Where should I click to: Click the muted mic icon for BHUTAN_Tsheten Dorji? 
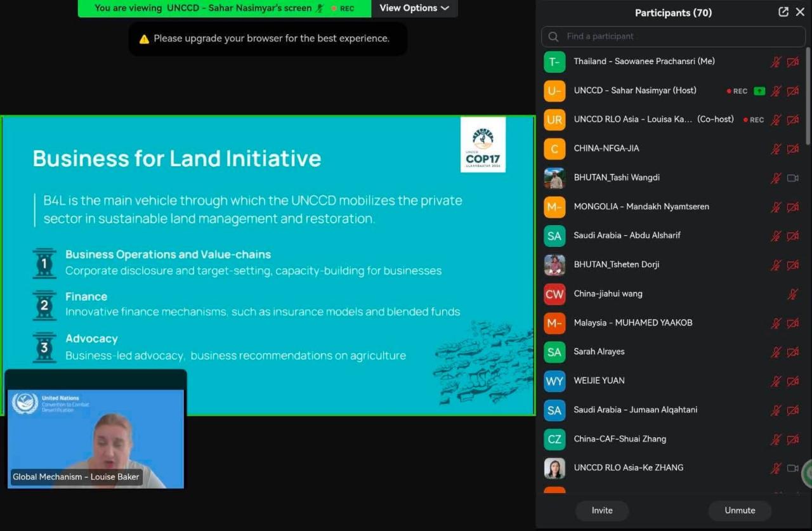pos(776,265)
